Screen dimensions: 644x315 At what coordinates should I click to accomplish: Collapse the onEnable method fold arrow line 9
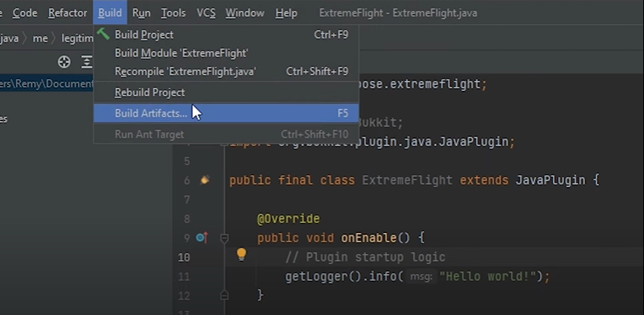[224, 238]
